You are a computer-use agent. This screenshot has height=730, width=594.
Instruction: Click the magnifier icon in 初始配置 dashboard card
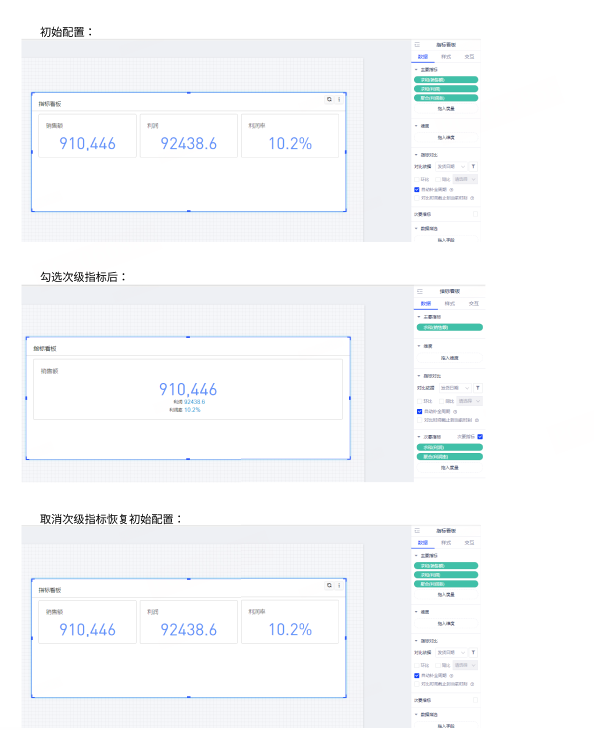[x=329, y=99]
